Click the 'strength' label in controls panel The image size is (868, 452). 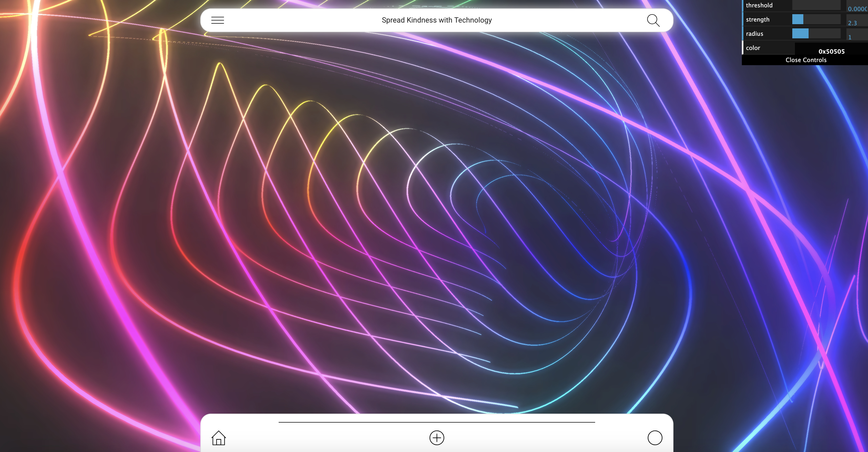click(758, 19)
